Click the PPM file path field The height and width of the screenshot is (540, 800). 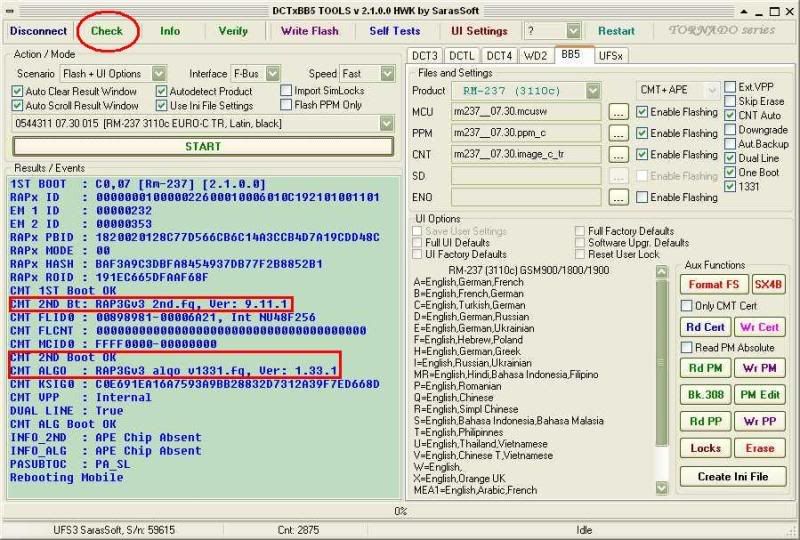[x=526, y=133]
